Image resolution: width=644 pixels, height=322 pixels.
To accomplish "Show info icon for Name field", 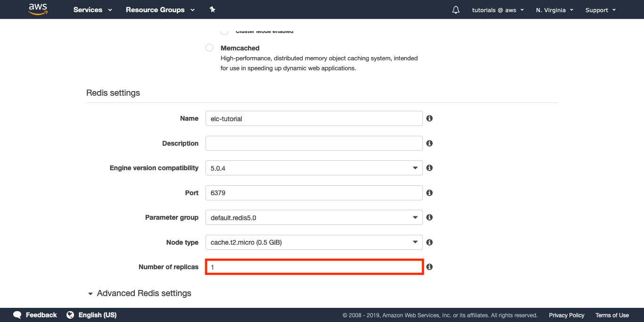I will [429, 118].
